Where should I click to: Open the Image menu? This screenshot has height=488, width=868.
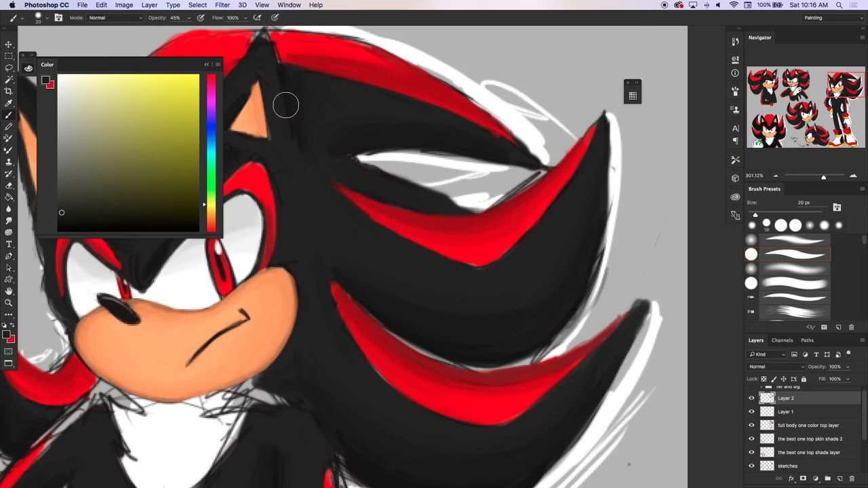[x=124, y=5]
